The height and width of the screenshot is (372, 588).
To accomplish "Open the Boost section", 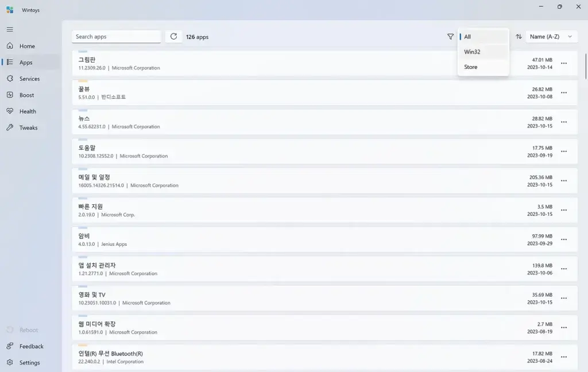I will (x=30, y=95).
